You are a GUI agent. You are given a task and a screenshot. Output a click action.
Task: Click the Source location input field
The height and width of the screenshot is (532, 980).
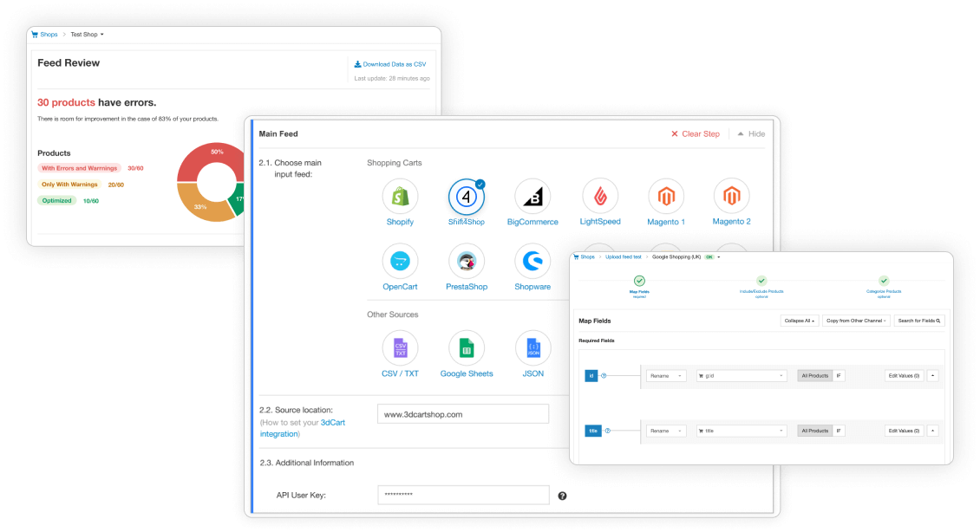[463, 414]
